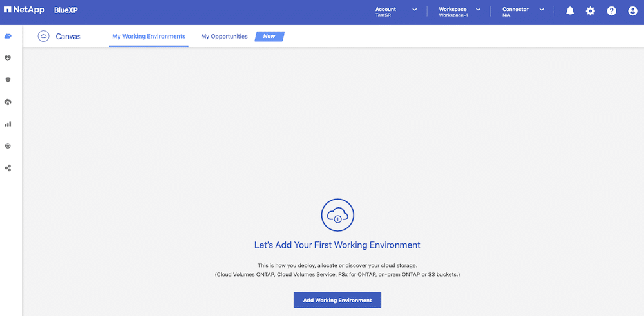Click the Canvas cloud circle icon
Screen dimensions: 644x316
pyautogui.click(x=43, y=36)
